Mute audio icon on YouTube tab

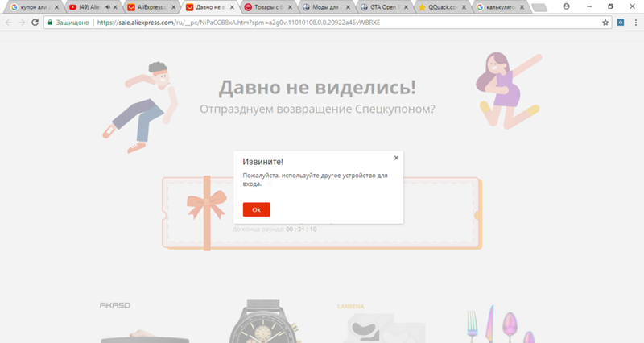(108, 7)
